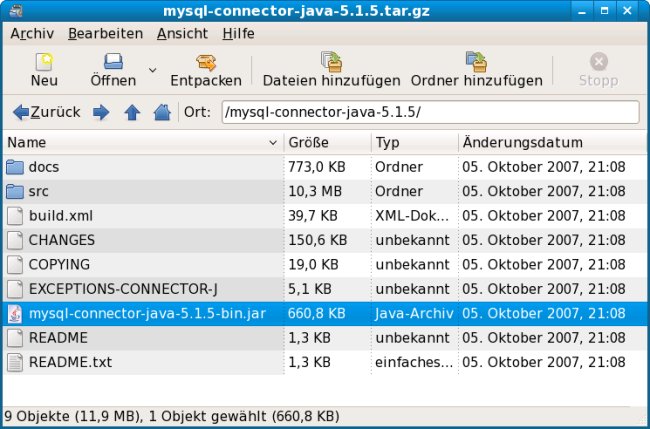Click the home folder icon
Screen dimensions: 650x429
(161, 112)
